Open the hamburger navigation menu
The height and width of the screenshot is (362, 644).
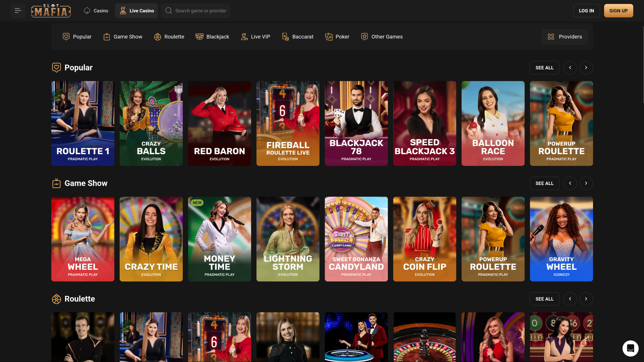tap(18, 10)
